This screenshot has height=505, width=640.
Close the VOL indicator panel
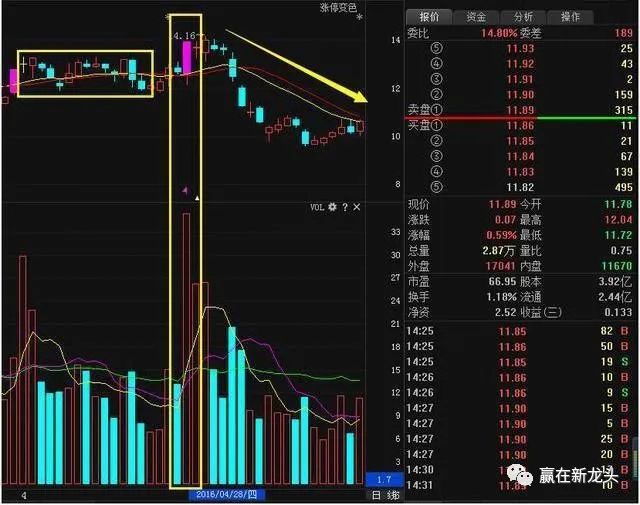(x=357, y=207)
